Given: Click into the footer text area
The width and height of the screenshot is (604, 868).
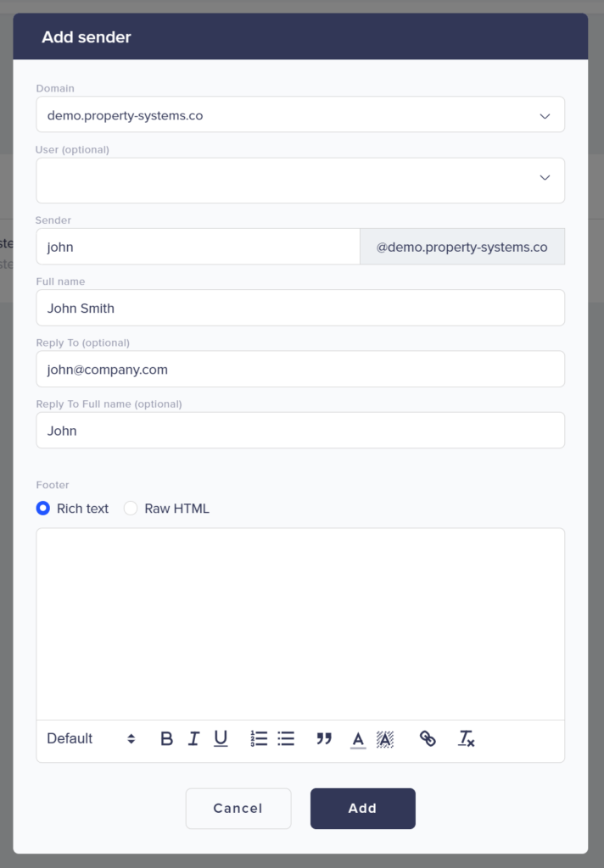Looking at the screenshot, I should point(300,623).
